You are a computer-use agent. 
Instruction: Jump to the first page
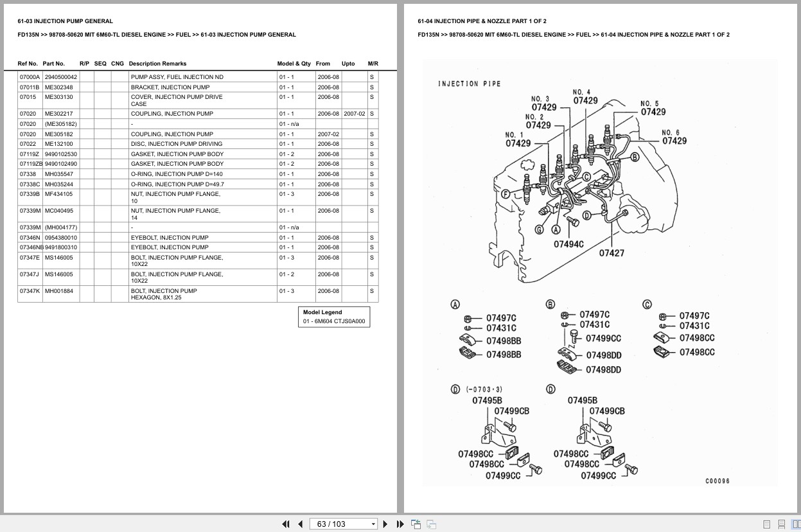[x=286, y=524]
